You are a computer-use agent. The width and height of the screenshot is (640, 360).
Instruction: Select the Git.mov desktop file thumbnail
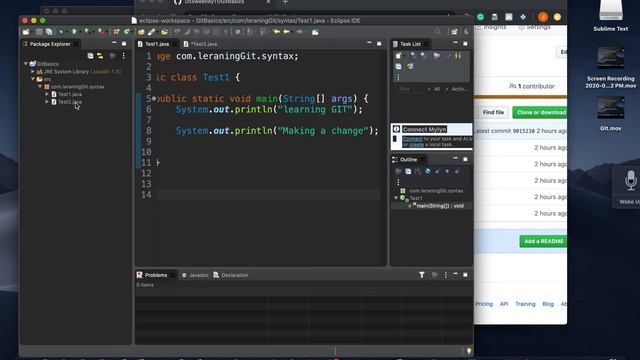[x=611, y=107]
